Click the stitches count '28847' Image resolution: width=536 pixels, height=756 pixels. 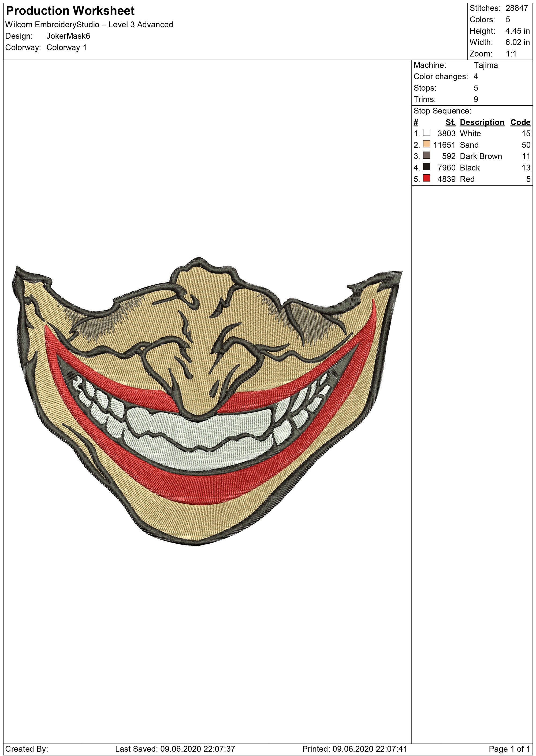[517, 8]
